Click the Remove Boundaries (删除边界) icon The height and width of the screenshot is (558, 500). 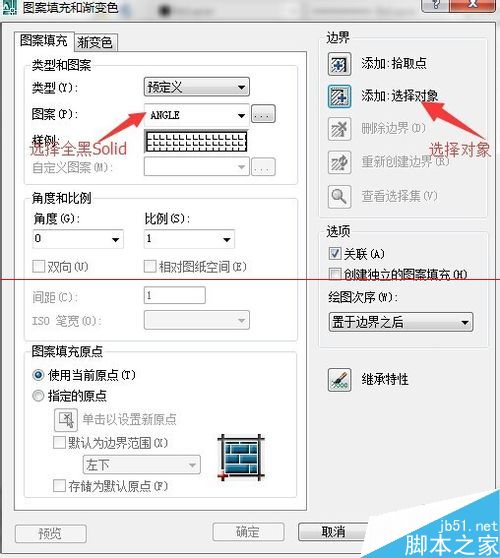point(339,129)
